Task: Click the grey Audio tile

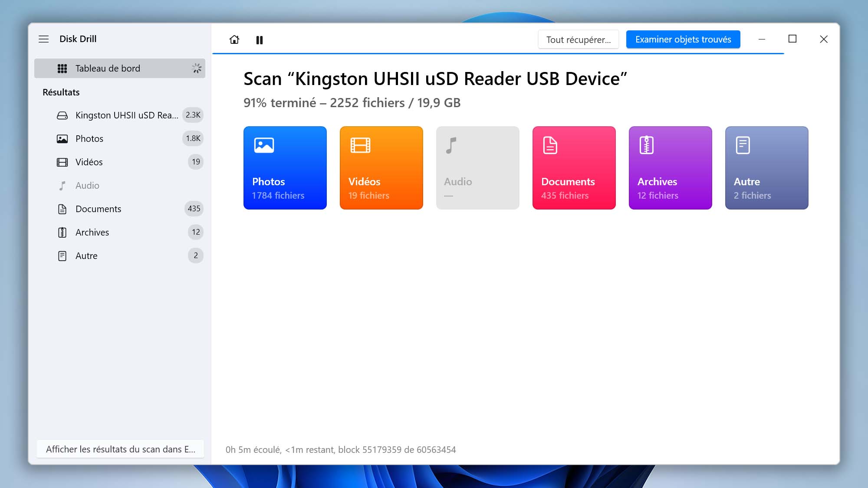Action: point(478,168)
